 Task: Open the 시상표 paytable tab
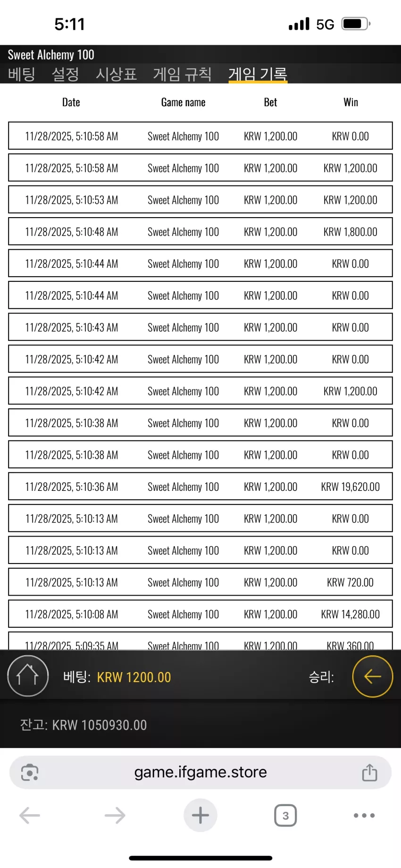pos(116,74)
